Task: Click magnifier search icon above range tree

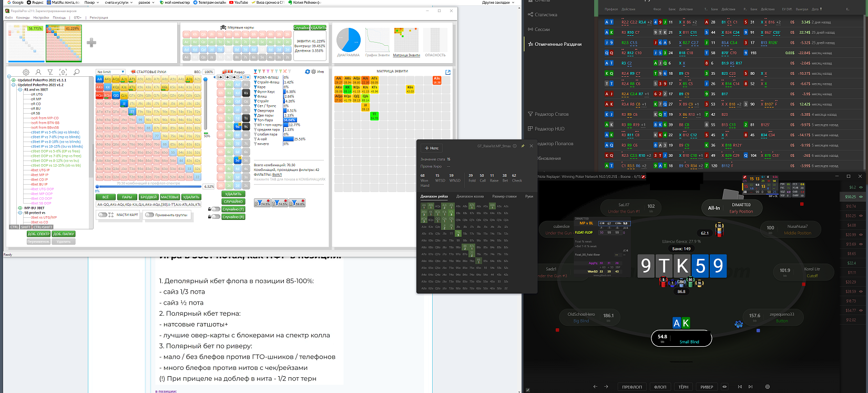Action: coord(76,72)
